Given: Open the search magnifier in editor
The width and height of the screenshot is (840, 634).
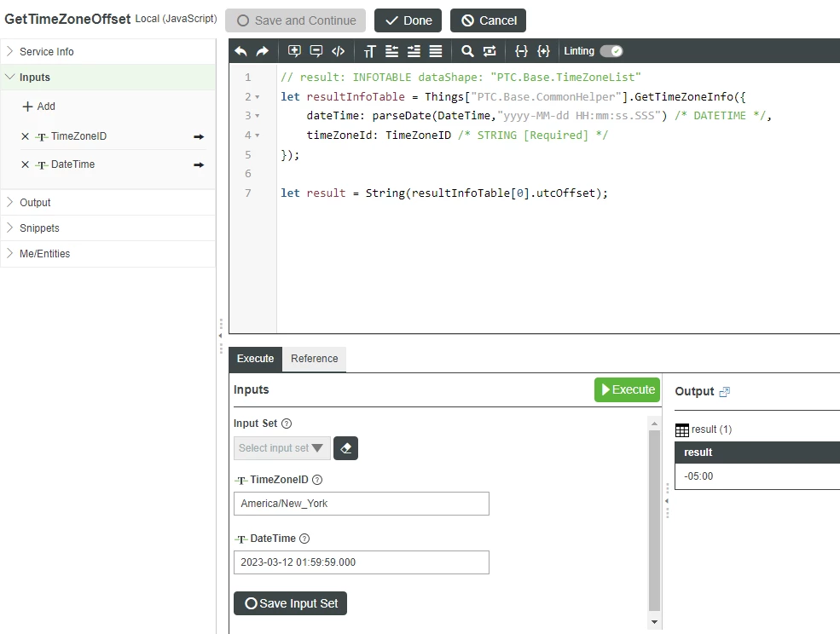Looking at the screenshot, I should tap(467, 51).
